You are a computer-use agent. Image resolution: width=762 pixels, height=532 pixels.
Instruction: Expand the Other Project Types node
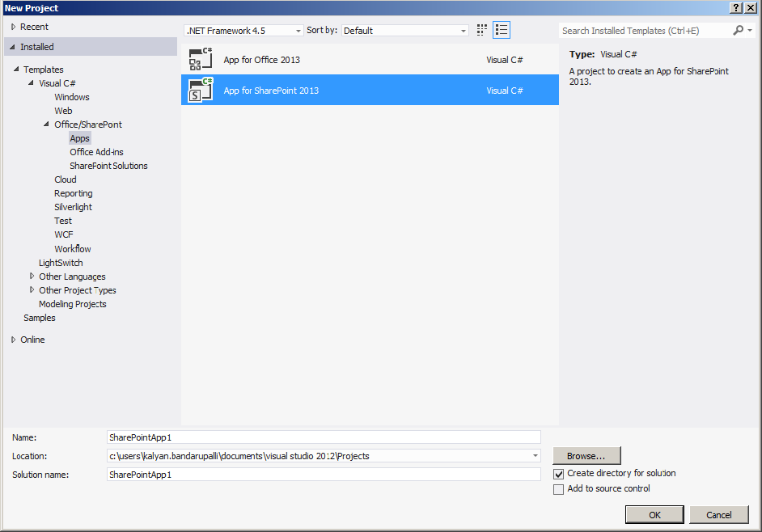coord(32,290)
